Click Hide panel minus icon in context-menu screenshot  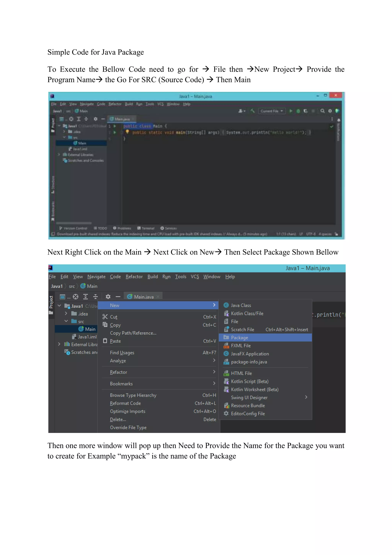tap(118, 297)
